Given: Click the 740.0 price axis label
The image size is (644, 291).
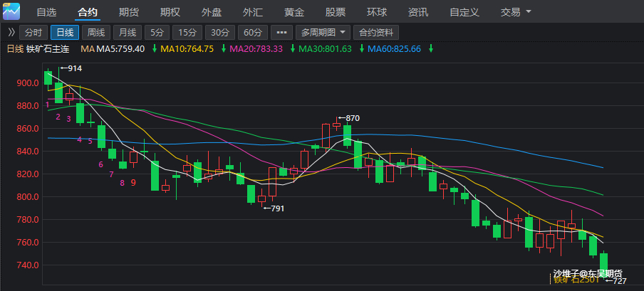Looking at the screenshot, I should click(28, 265).
